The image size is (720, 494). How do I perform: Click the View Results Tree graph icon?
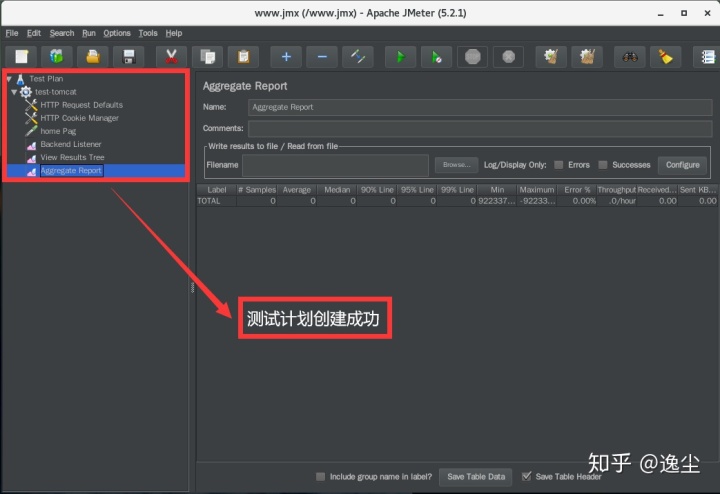coord(31,158)
